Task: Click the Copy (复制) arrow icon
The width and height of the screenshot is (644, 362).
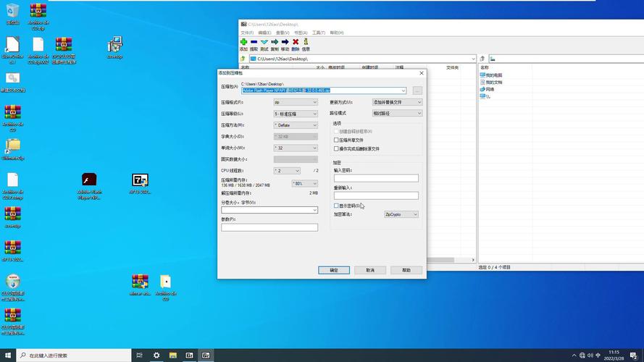Action: pyautogui.click(x=275, y=42)
